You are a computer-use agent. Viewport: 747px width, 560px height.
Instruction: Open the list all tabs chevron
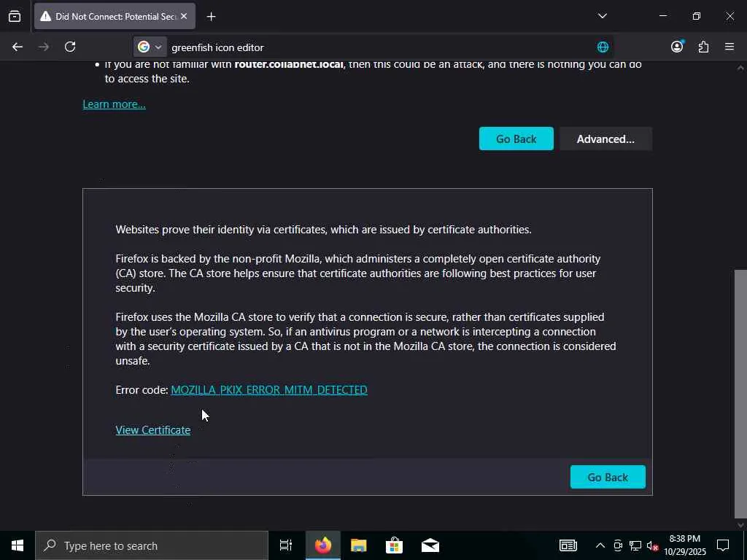point(602,16)
